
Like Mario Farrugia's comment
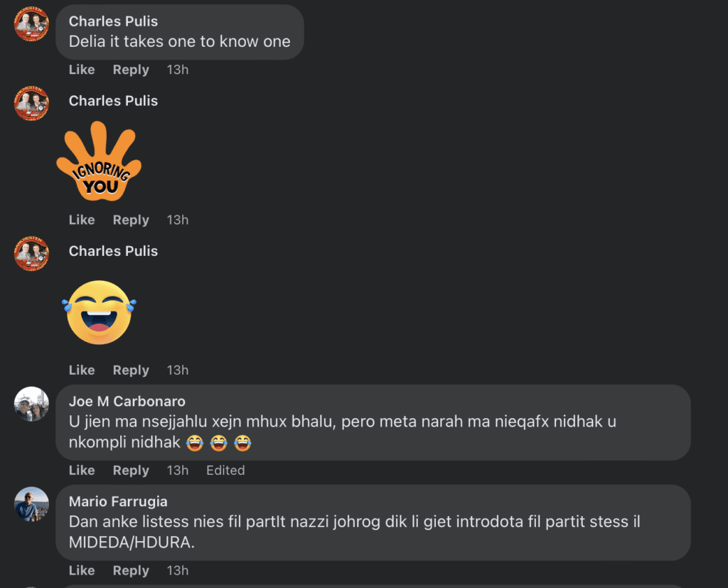tap(82, 570)
